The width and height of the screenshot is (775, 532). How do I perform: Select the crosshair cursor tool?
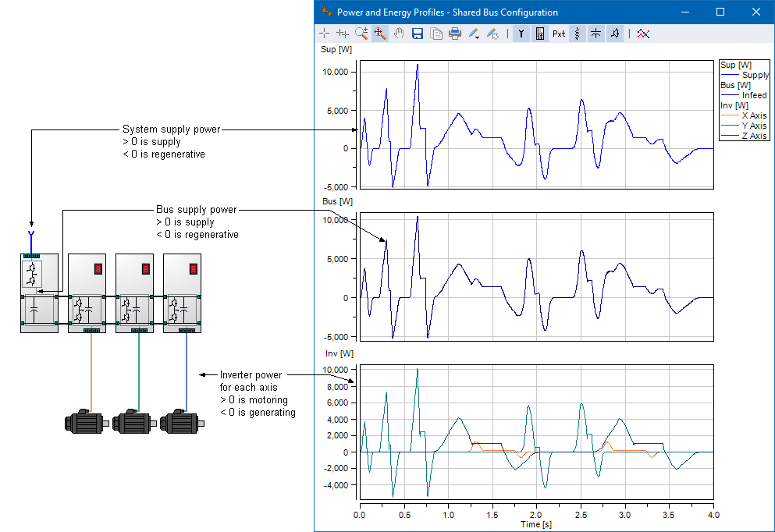tap(325, 34)
